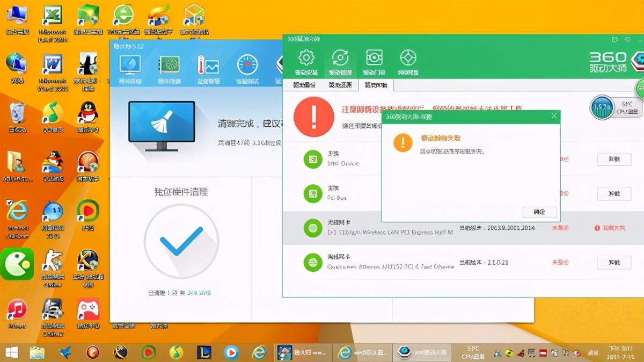644x362 pixels.
Task: Open the third green toolbar tab showing a medical kit icon
Action: [374, 62]
